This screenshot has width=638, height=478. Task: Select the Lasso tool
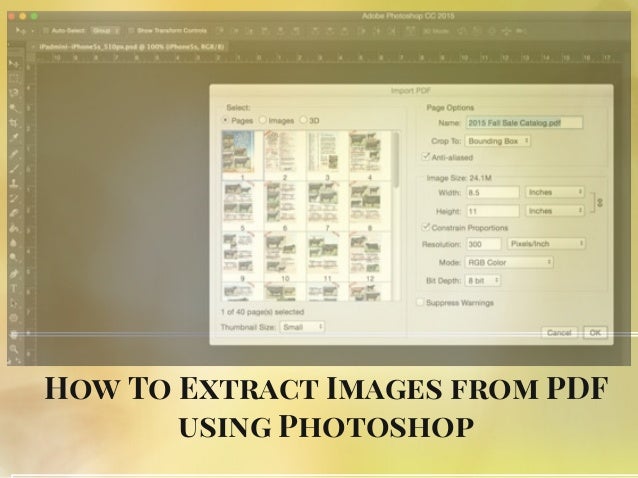[14, 92]
